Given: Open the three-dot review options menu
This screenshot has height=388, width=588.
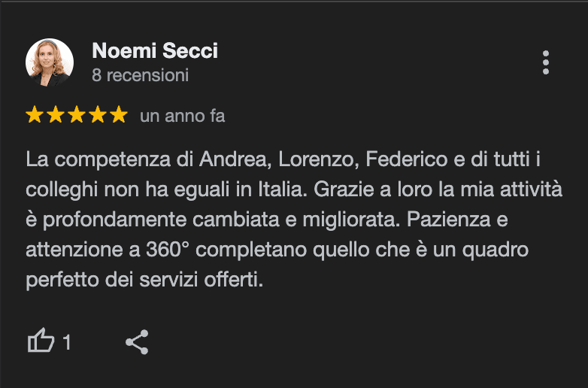Looking at the screenshot, I should pos(546,62).
